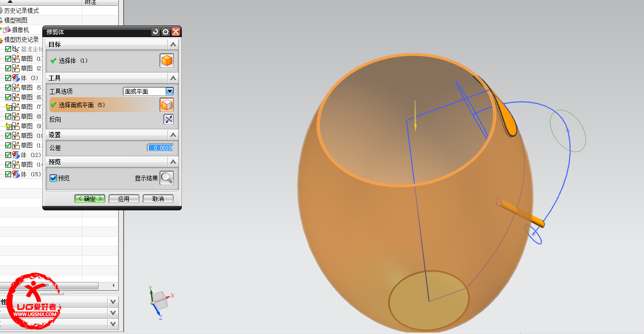Toggle checkbox of 草图 (5)
The image size is (644, 334).
click(x=8, y=88)
